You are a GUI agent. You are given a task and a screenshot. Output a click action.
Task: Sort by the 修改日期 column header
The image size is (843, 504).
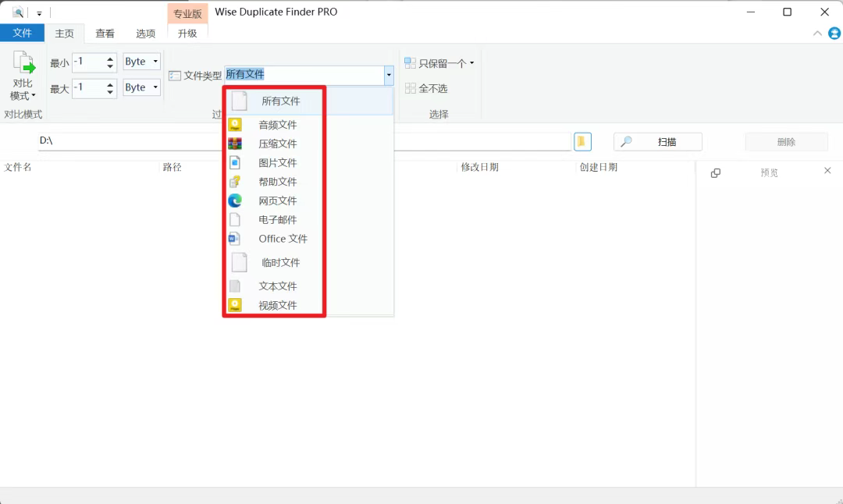coord(479,167)
